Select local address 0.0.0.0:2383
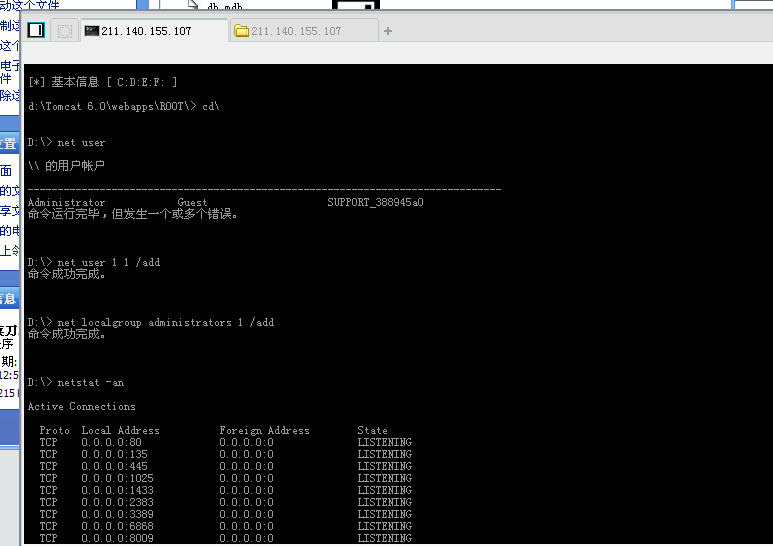 coord(117,502)
